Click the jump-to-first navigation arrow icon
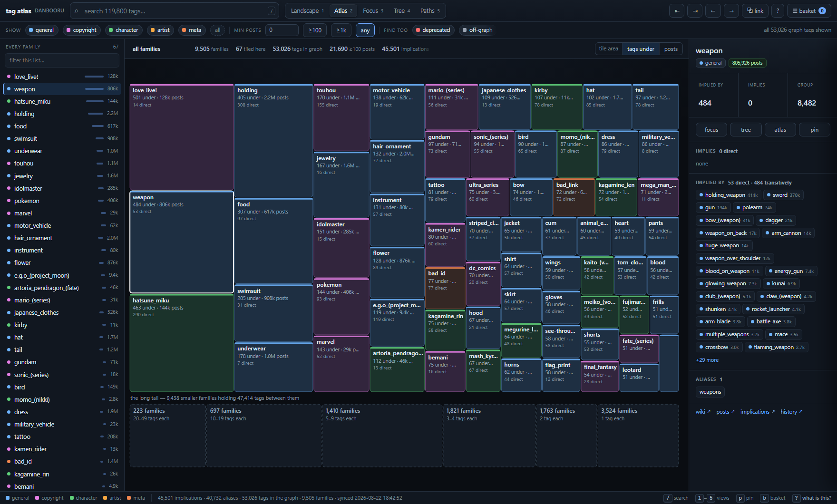This screenshot has height=504, width=837. point(677,11)
